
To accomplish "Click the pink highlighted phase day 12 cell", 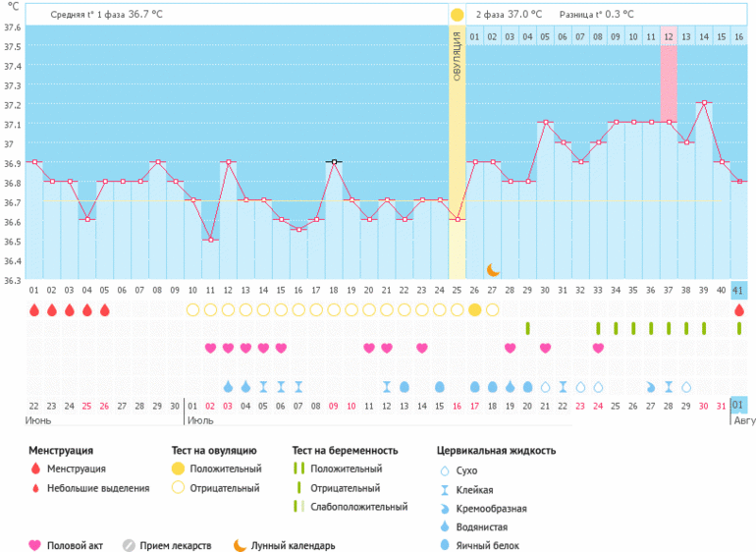I will [669, 37].
